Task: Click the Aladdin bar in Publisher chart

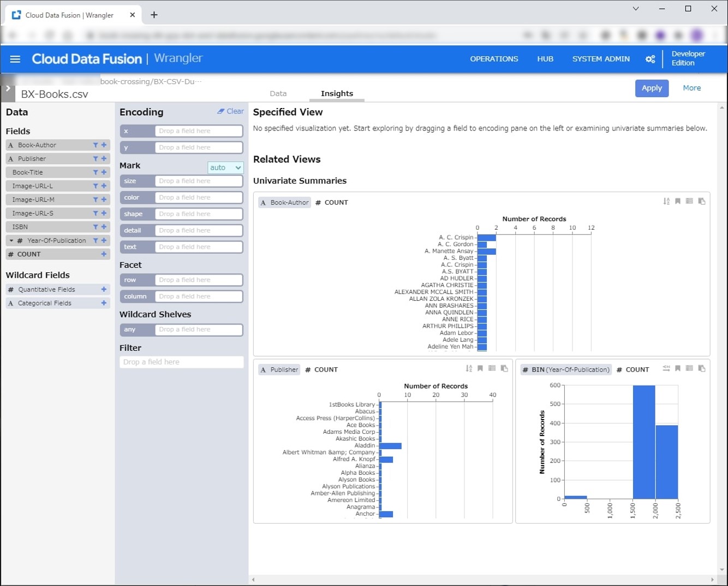Action: (391, 446)
